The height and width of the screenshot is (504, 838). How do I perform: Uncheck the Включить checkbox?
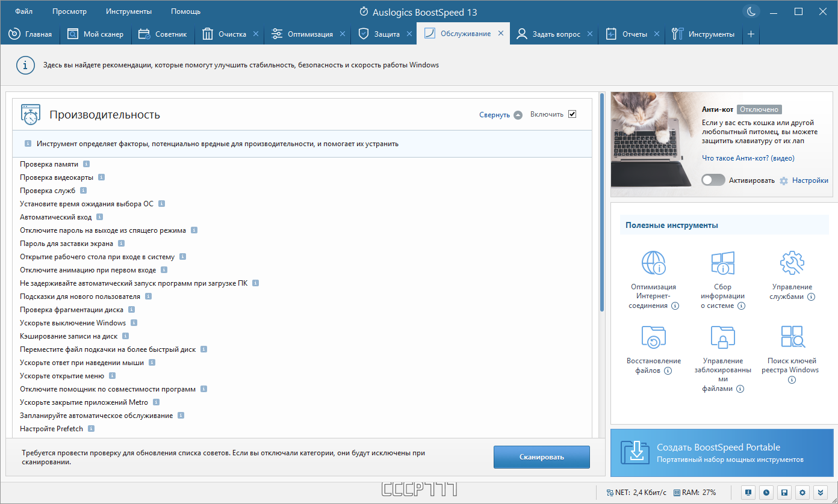pos(572,114)
